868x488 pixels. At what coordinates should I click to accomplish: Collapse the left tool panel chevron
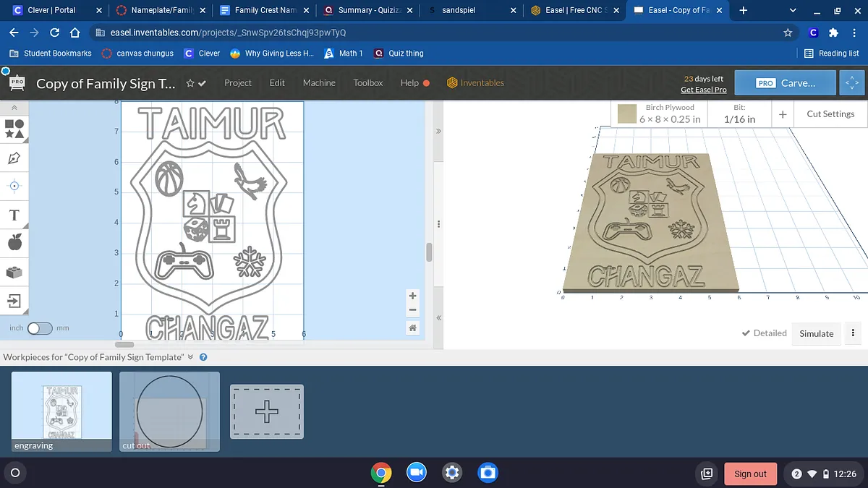14,107
